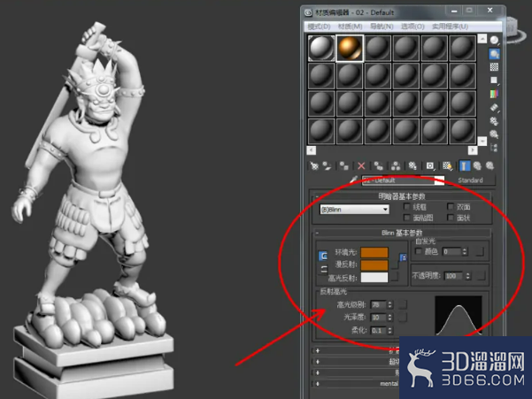Image resolution: width=532 pixels, height=399 pixels.
Task: Open the 漫反射 diffuse color swatch
Action: (374, 265)
